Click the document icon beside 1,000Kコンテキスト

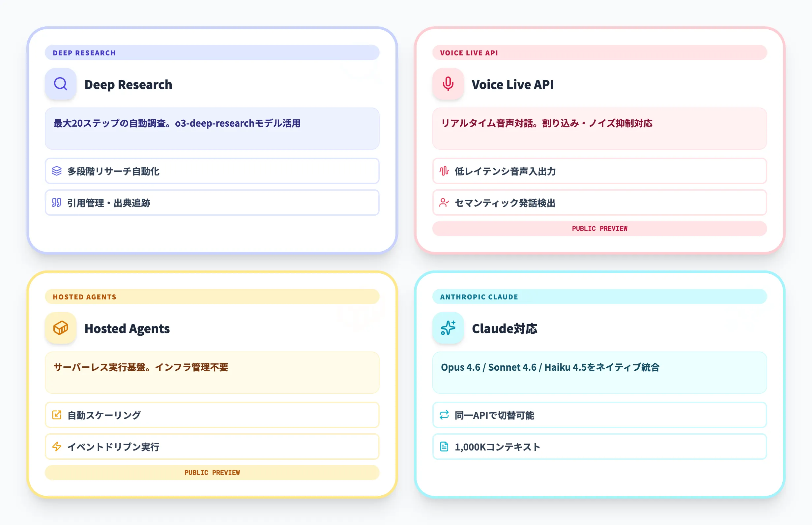[444, 447]
